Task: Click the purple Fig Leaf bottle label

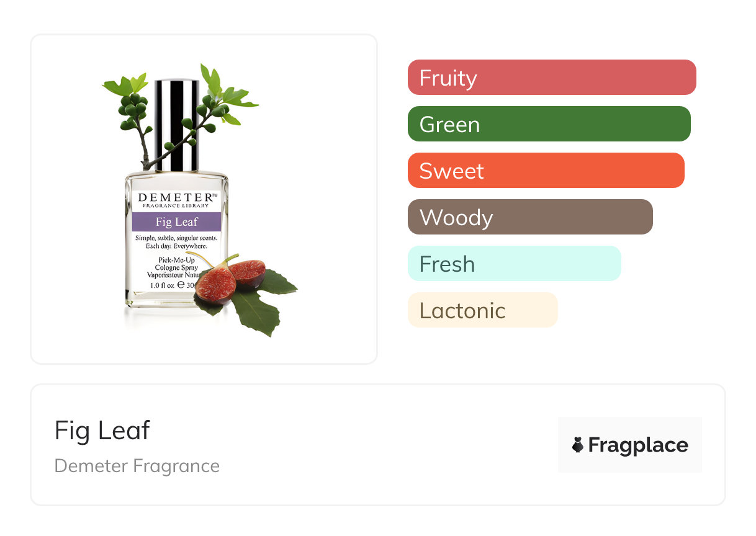Action: [x=177, y=221]
